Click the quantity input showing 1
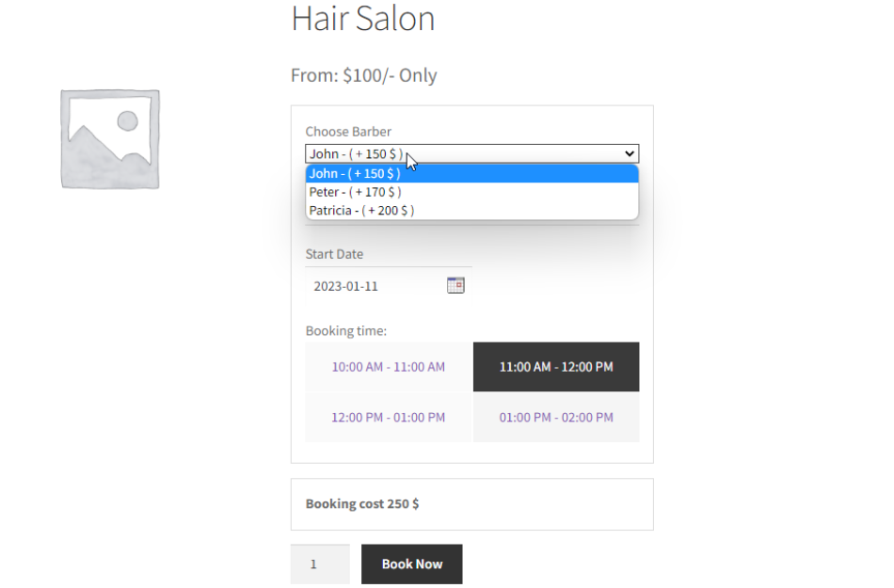The height and width of the screenshot is (588, 894). [320, 564]
